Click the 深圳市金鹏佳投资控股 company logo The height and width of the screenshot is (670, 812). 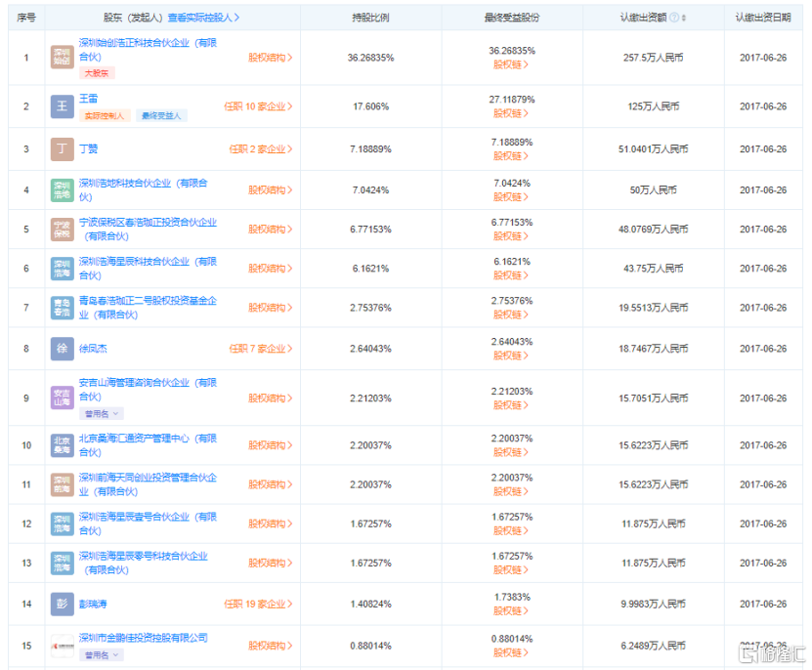62,646
